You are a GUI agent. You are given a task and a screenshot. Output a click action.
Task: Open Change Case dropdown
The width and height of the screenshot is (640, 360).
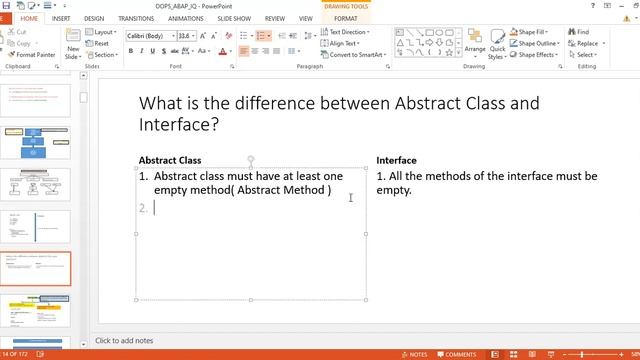[x=204, y=51]
